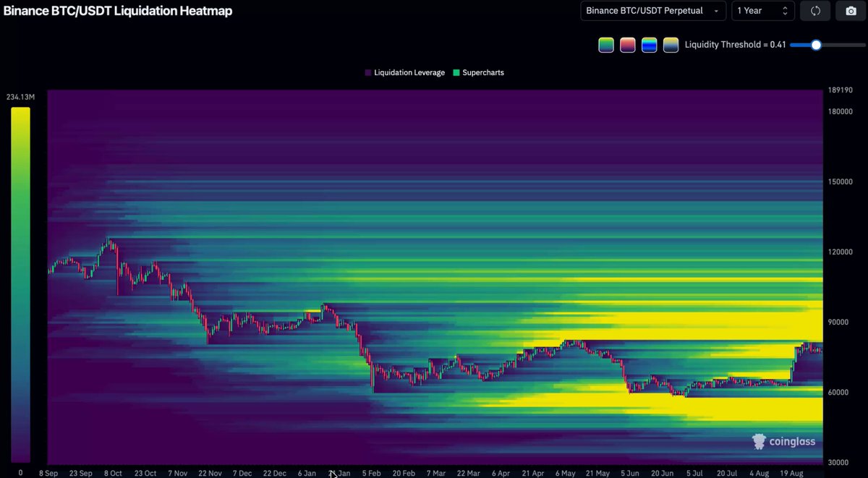This screenshot has width=868, height=478.
Task: Select the red-to-purple heatmap color theme
Action: tap(628, 45)
